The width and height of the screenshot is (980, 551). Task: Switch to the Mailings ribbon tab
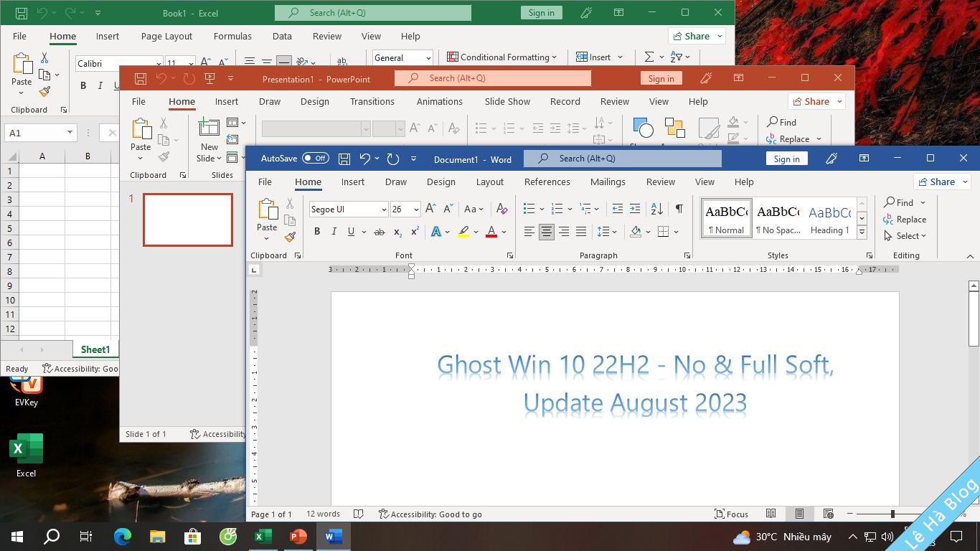tap(608, 182)
